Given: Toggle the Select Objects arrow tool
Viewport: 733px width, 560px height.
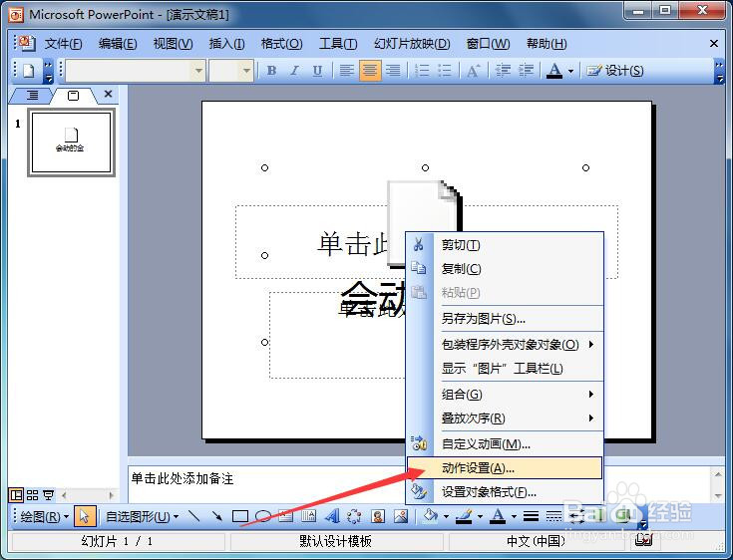Looking at the screenshot, I should tap(85, 516).
